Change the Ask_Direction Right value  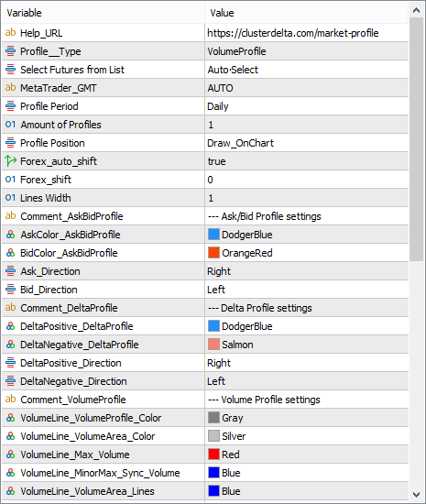(307, 271)
